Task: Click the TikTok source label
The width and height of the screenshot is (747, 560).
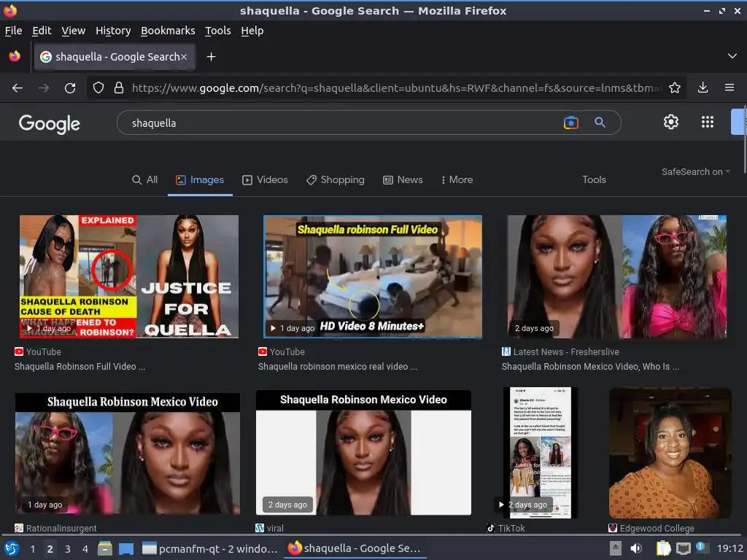Action: click(x=506, y=528)
